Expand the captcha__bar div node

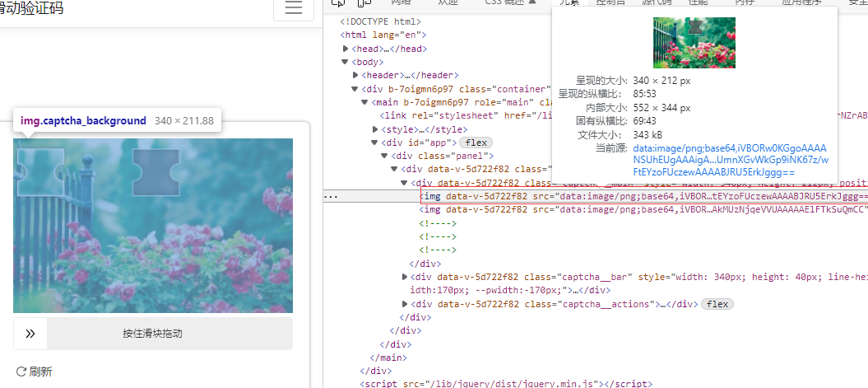[405, 277]
